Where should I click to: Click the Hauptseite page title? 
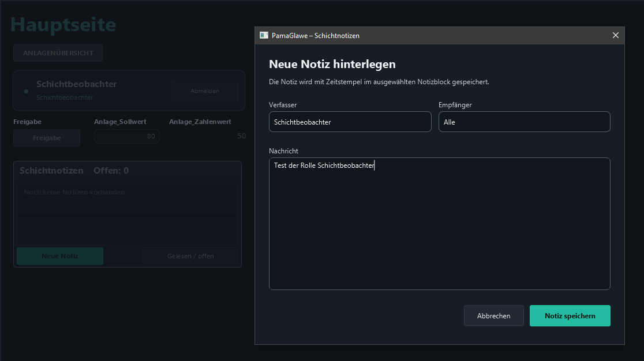(63, 24)
